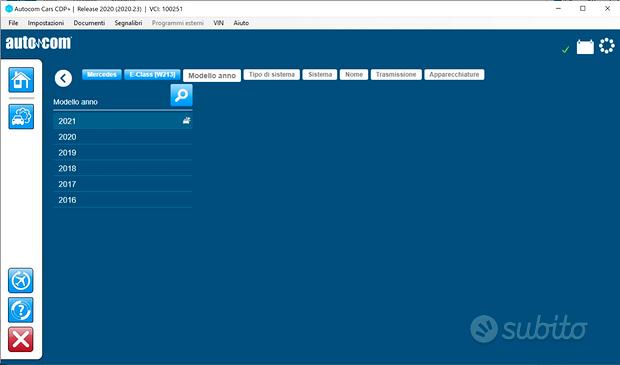Select model year 2019
620x365 pixels.
123,153
